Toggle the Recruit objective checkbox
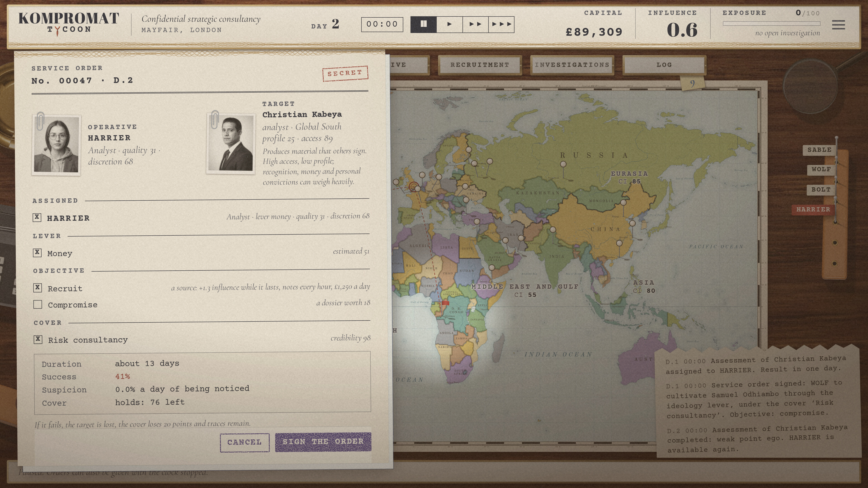Screen dimensions: 868x488 37,288
